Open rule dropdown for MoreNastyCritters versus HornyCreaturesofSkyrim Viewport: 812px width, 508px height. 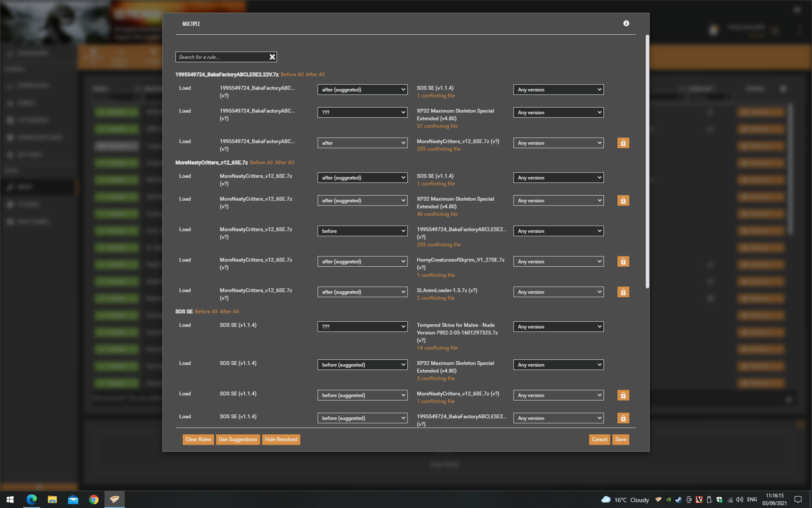tap(362, 262)
